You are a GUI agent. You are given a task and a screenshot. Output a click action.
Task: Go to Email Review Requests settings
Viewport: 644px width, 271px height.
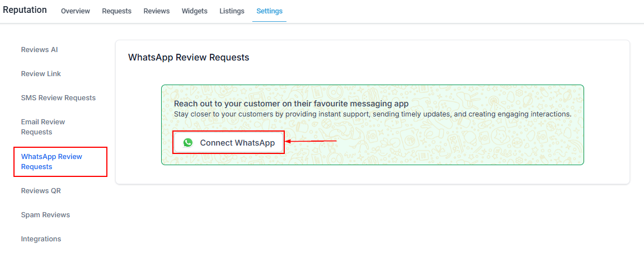(43, 127)
